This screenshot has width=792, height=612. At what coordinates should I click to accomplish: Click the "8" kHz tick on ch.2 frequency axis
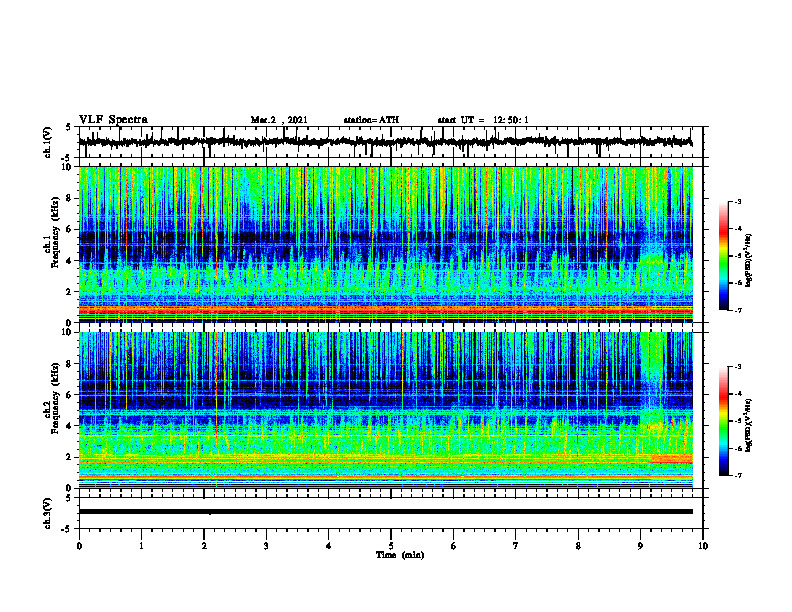[x=69, y=364]
